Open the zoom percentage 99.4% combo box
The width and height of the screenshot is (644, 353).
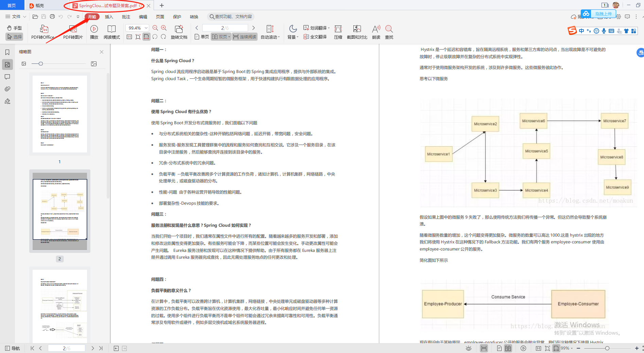[137, 28]
